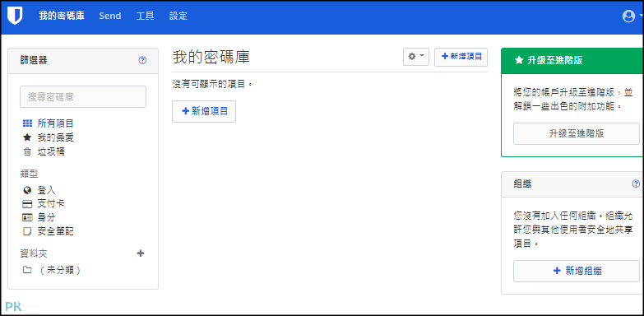644x316 pixels.
Task: Open the Send tab
Action: pyautogui.click(x=110, y=16)
